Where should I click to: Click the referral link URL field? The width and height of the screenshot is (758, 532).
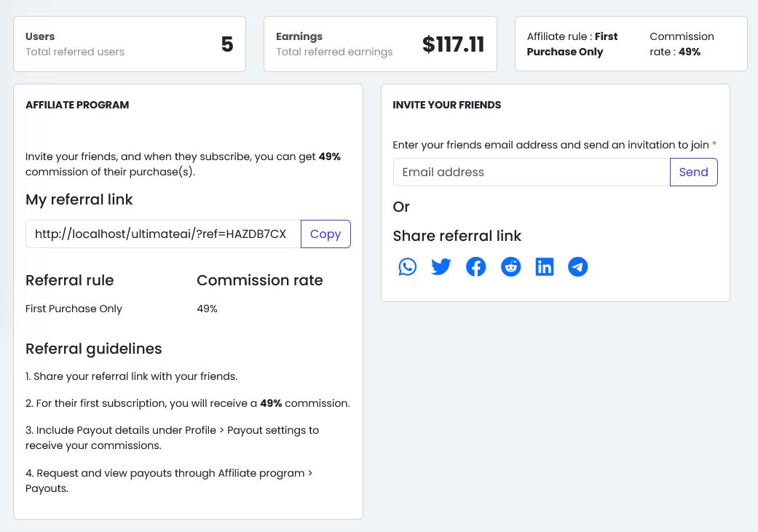tap(163, 234)
